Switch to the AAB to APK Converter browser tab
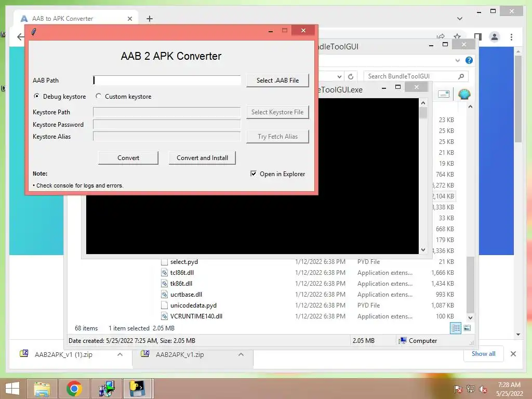Viewport: 532px width, 399px height. (76, 19)
